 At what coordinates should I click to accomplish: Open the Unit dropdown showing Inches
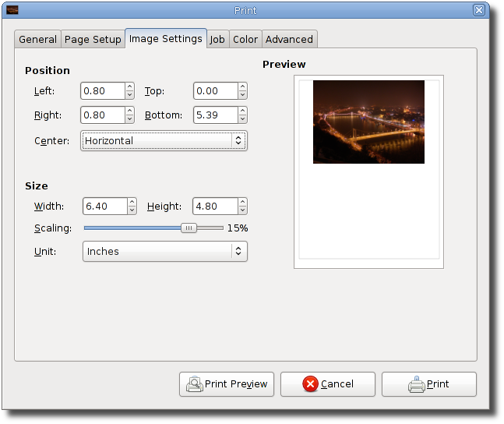click(165, 251)
